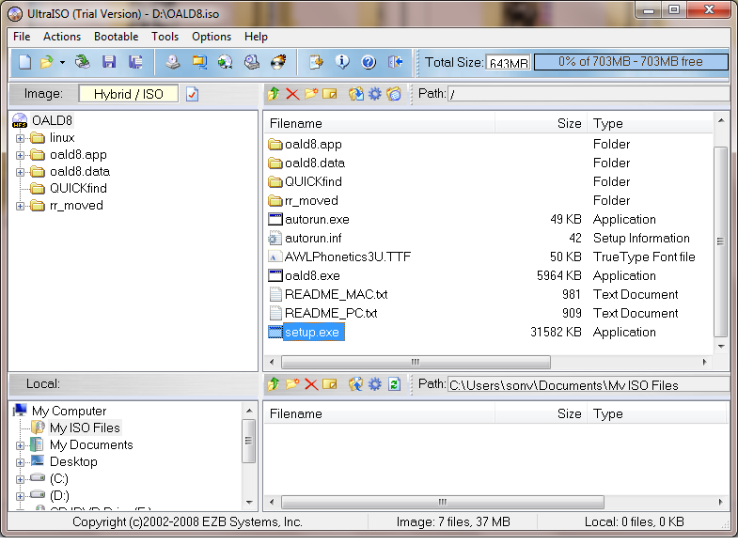Sort image files by Filename column header
This screenshot has height=560, width=738.
coord(380,124)
